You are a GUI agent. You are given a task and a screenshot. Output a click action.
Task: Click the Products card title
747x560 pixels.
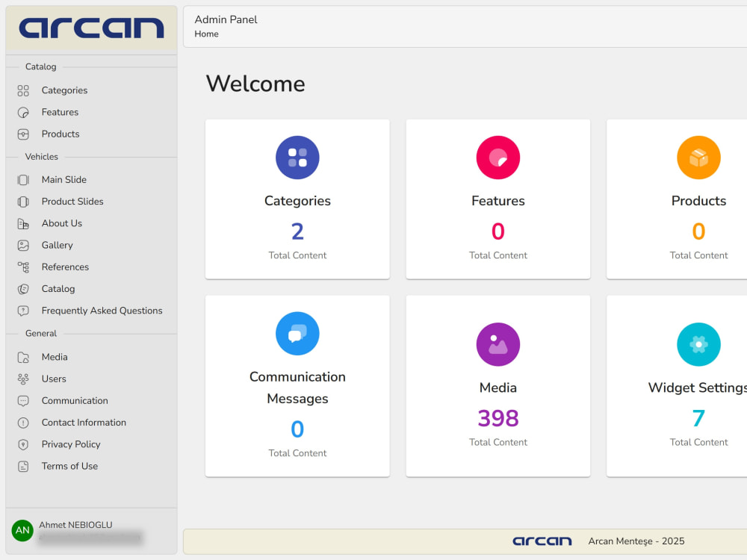point(698,201)
